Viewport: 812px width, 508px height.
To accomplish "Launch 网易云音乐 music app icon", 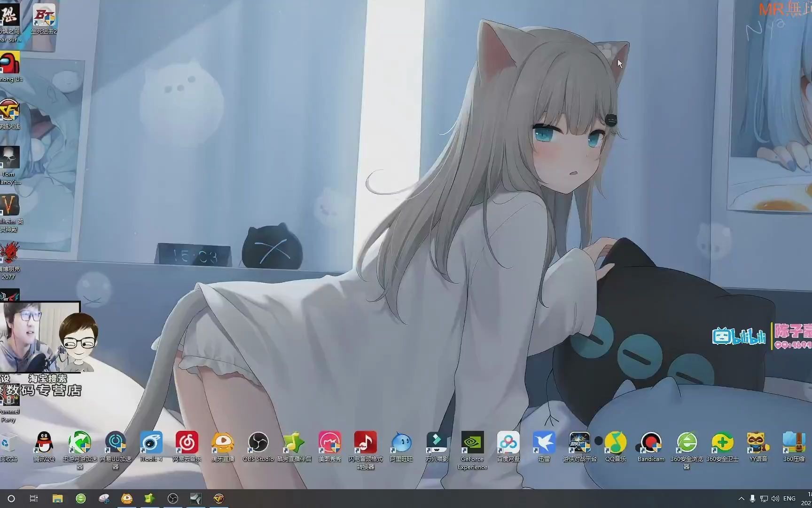I will tap(187, 446).
